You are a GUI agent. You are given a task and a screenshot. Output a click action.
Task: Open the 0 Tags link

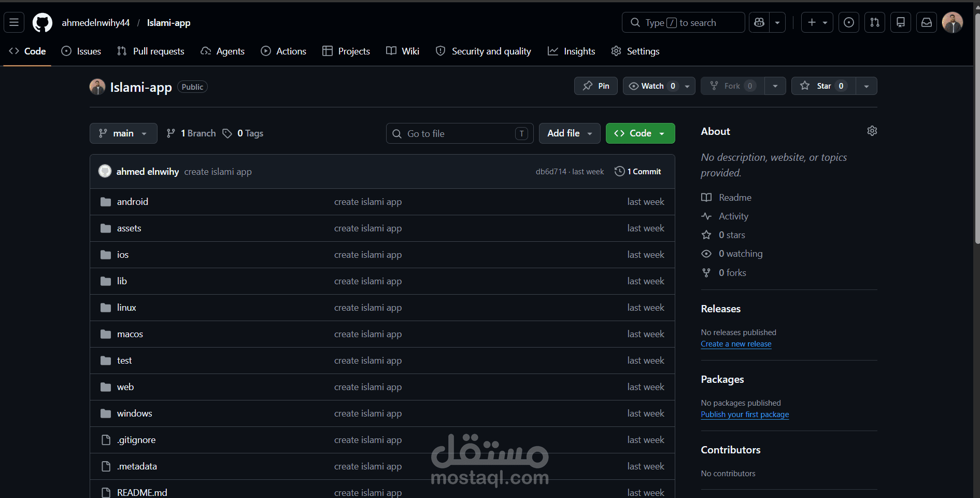243,133
